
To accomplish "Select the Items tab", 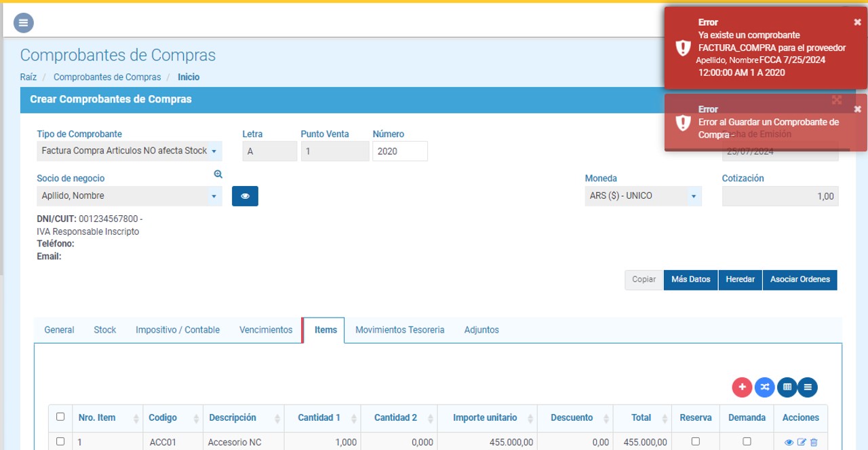I will click(325, 330).
